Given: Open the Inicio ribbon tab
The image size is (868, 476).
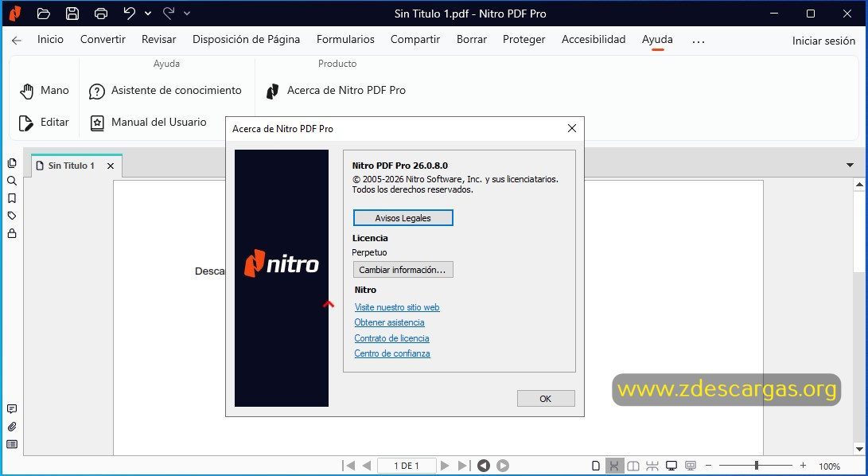Looking at the screenshot, I should [x=50, y=39].
